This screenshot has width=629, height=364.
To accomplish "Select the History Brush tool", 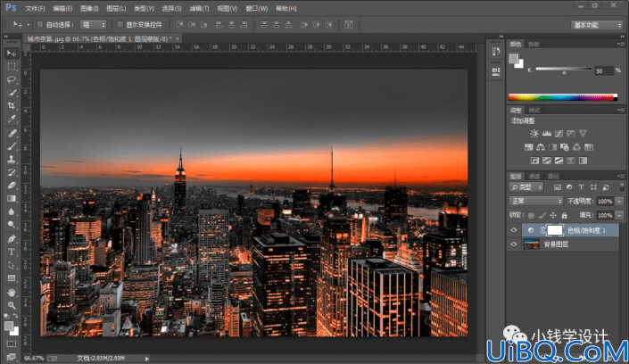I will coord(12,172).
